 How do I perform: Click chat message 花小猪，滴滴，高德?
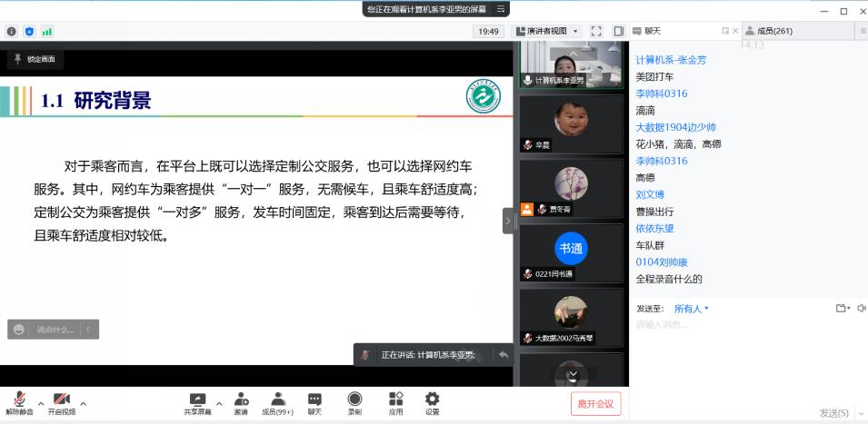pos(678,144)
